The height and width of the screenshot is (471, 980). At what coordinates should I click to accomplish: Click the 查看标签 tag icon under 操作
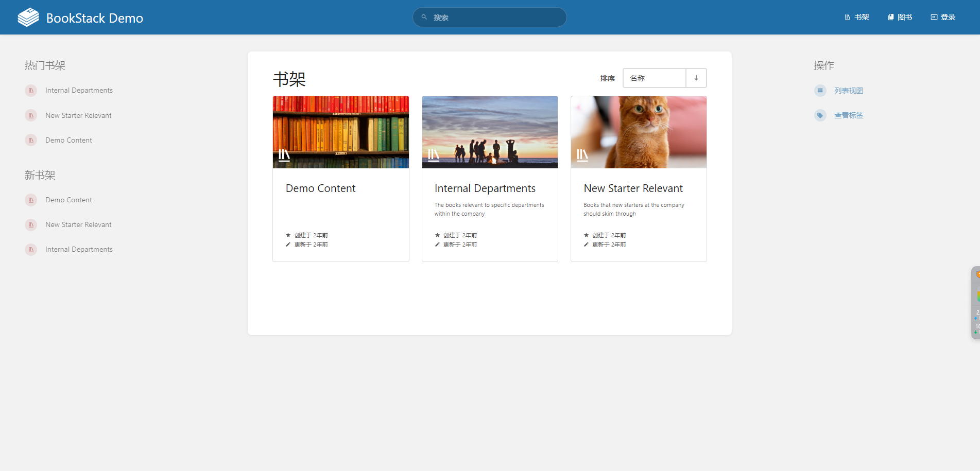coord(820,115)
